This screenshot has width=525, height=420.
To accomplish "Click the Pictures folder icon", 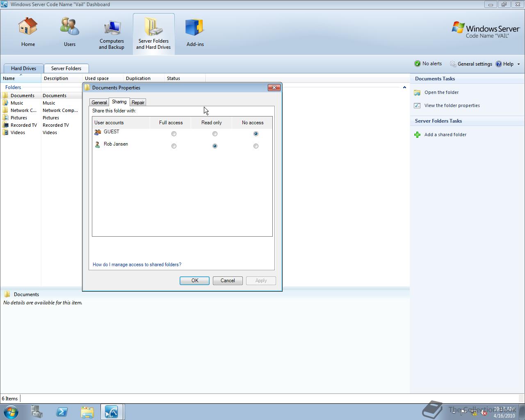I will tap(5, 117).
